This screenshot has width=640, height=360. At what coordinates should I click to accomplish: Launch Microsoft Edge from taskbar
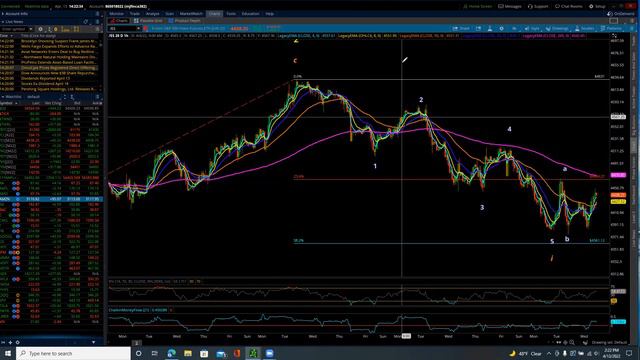pos(171,353)
